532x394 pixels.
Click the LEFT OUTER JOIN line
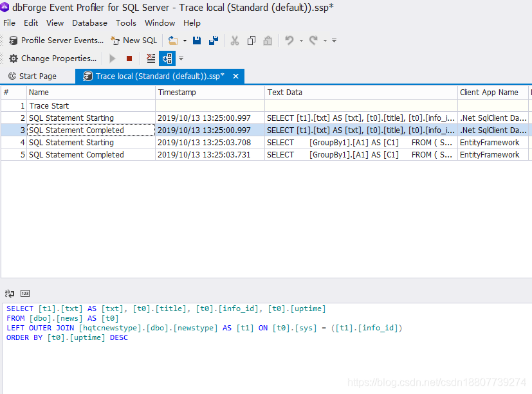205,328
